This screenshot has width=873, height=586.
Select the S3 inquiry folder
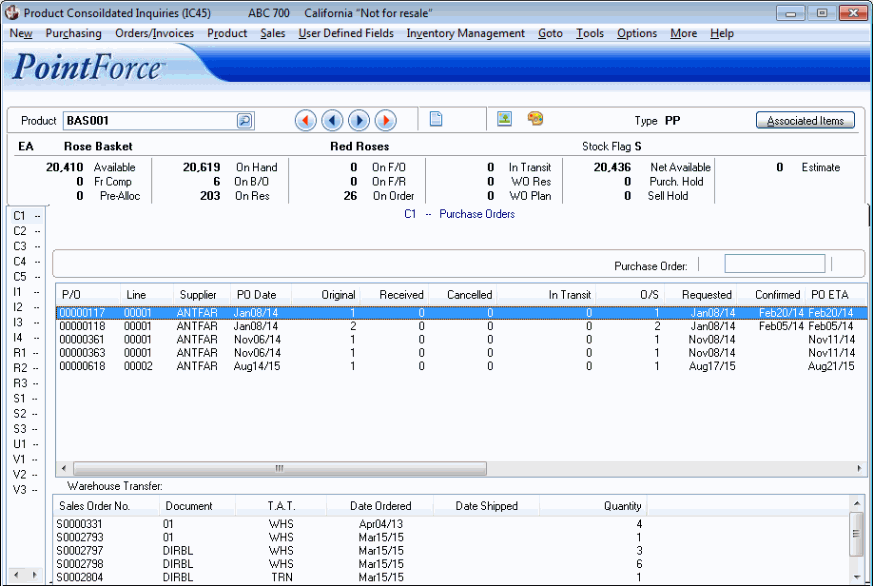(26, 429)
